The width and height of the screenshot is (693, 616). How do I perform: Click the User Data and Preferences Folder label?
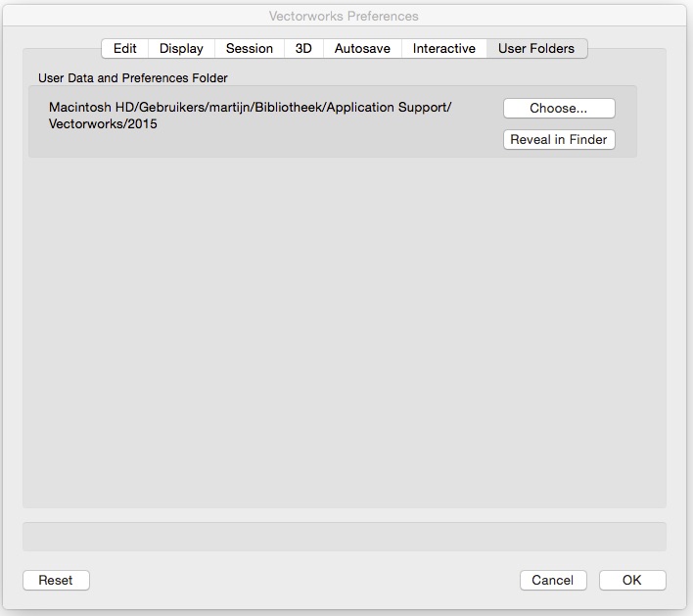click(x=133, y=78)
